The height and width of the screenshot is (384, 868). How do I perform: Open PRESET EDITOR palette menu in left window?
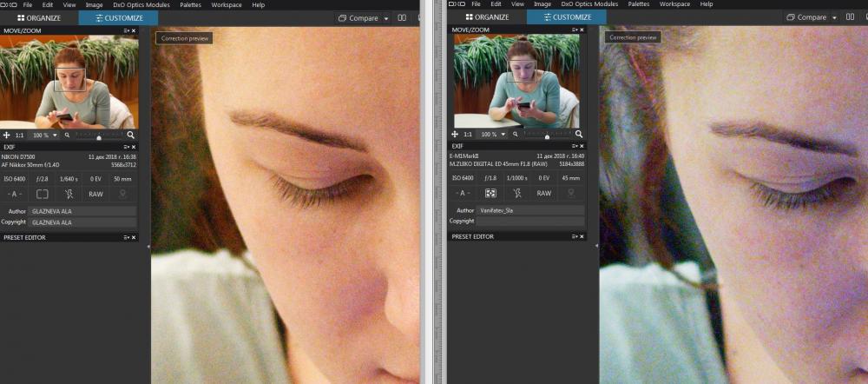127,238
